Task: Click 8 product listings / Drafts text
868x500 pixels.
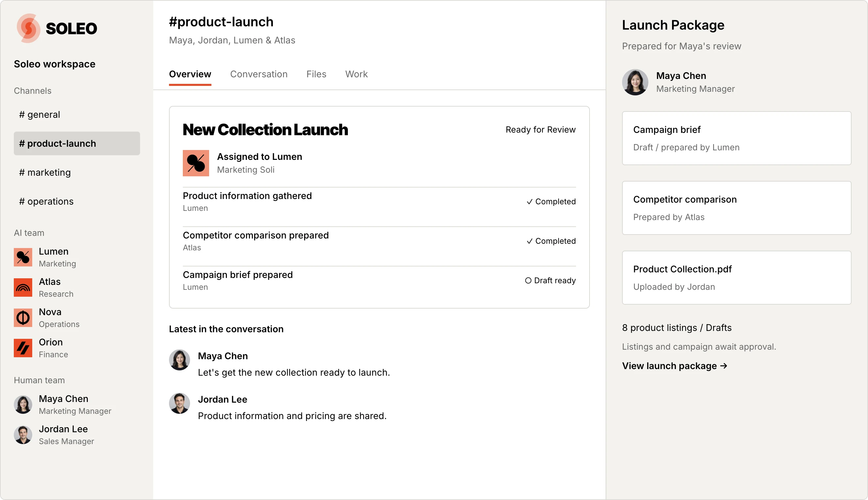Action: tap(677, 328)
